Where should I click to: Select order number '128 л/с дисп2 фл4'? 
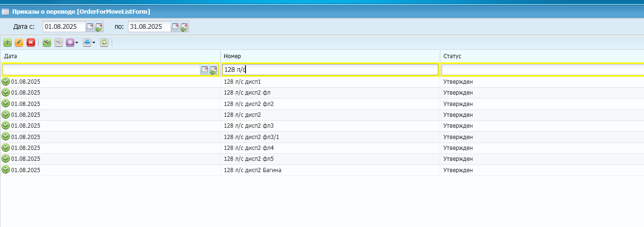[x=249, y=148]
